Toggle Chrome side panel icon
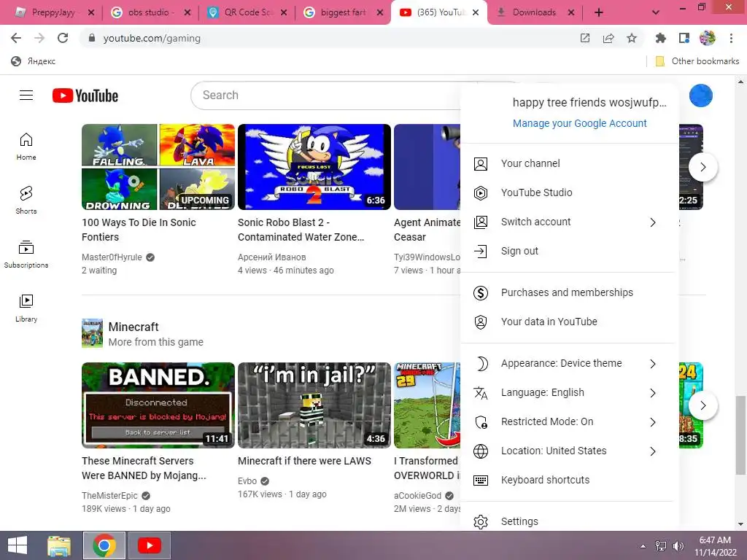747x560 pixels. (x=684, y=38)
